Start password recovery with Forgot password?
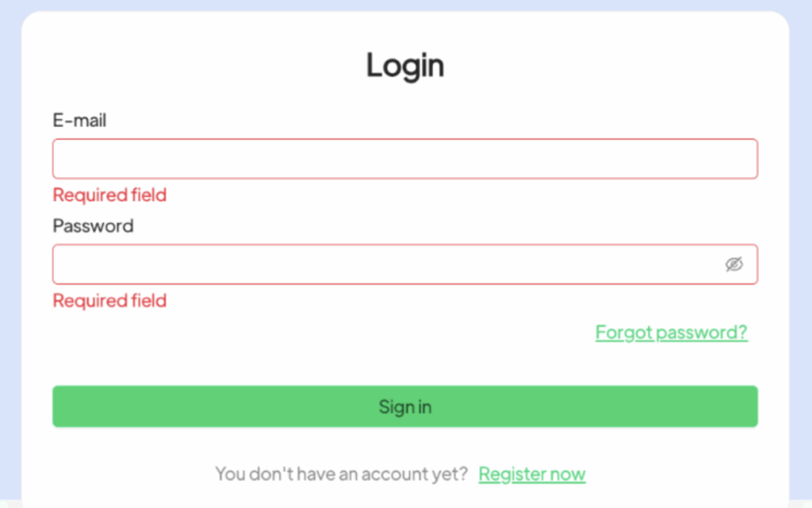Viewport: 812px width, 508px height. click(671, 332)
